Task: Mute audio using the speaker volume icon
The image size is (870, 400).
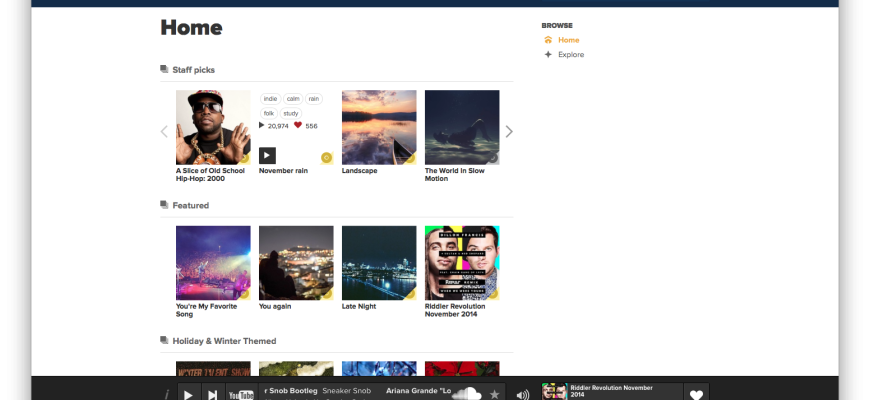Action: point(522,394)
